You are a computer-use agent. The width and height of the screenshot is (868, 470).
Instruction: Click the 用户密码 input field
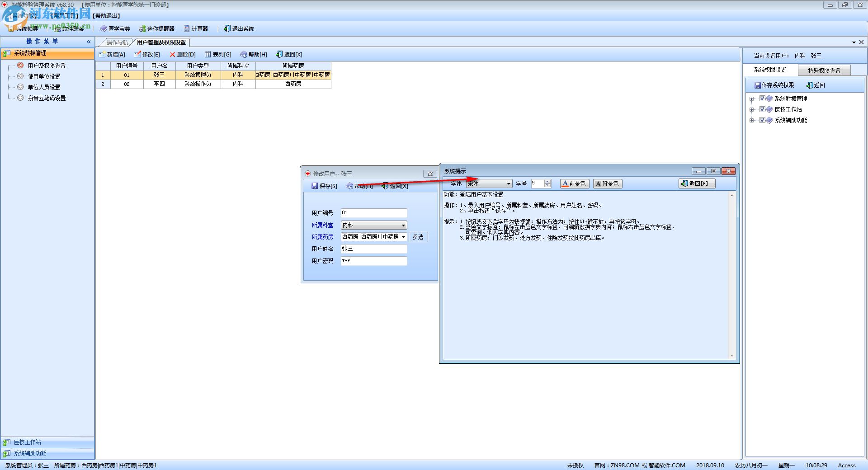click(x=374, y=261)
